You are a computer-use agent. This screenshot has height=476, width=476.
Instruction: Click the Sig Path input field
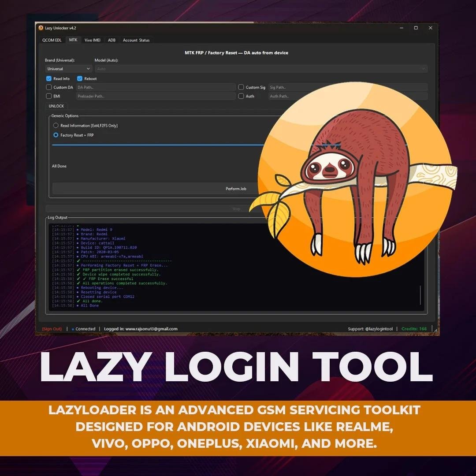point(348,87)
